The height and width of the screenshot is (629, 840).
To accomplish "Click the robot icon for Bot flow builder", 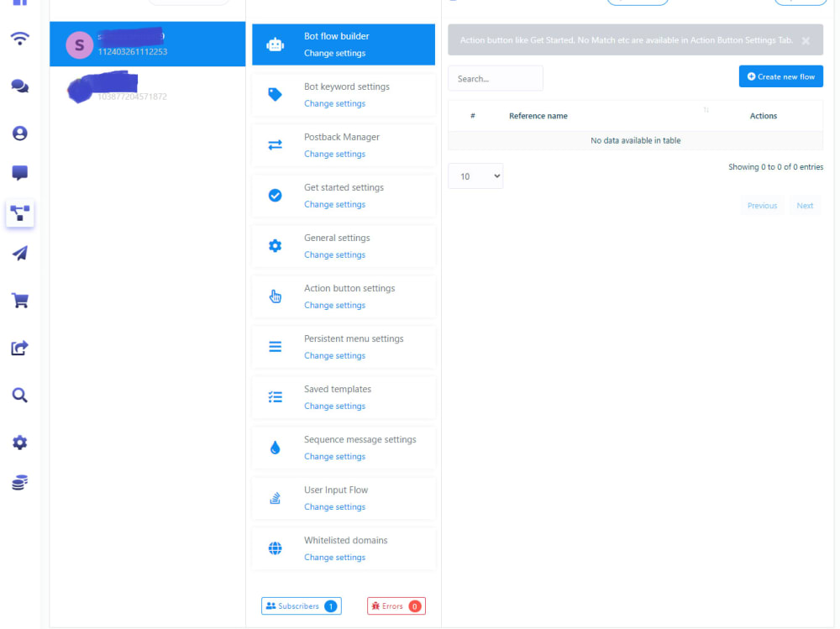I will click(x=275, y=45).
